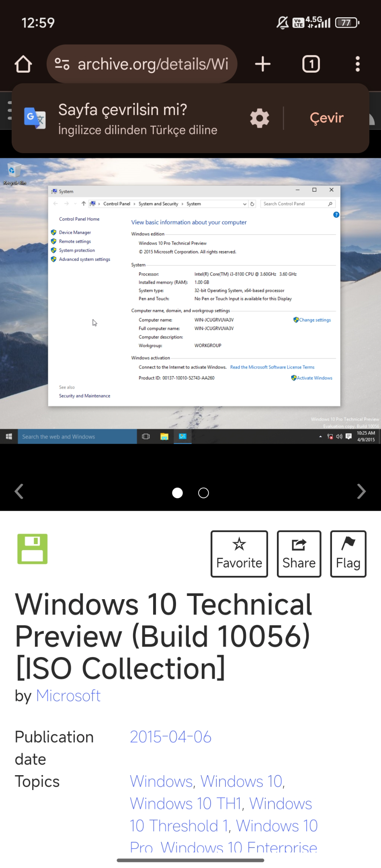Screen dimensions: 381x868
Task: Tap the Chrome home icon
Action: [23, 64]
